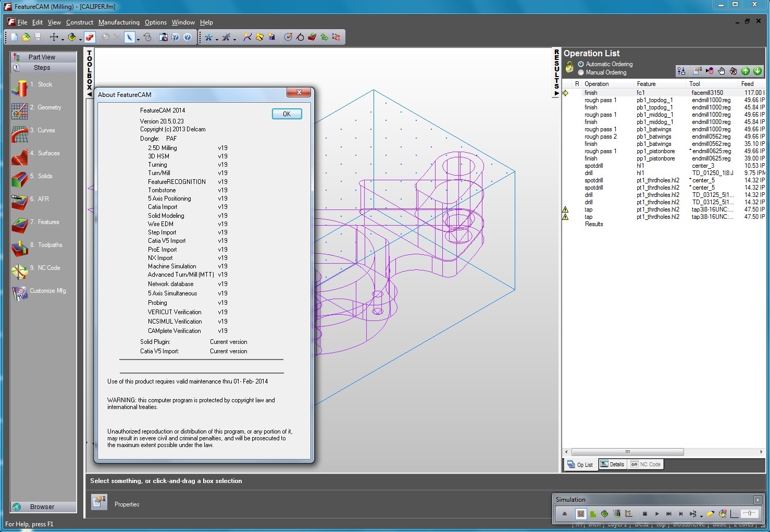Screen dimensions: 770x532
Task: Stop the simulation
Action: coord(645,514)
